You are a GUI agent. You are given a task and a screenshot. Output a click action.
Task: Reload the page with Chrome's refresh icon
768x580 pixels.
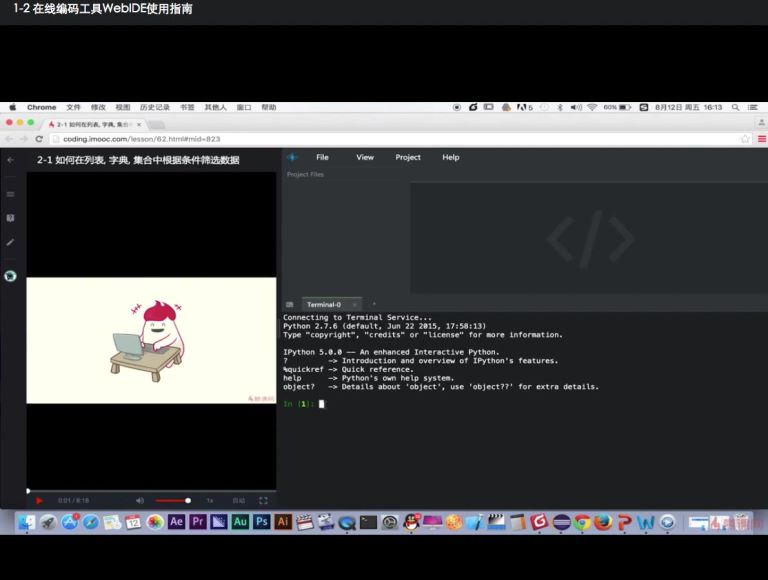click(x=39, y=139)
